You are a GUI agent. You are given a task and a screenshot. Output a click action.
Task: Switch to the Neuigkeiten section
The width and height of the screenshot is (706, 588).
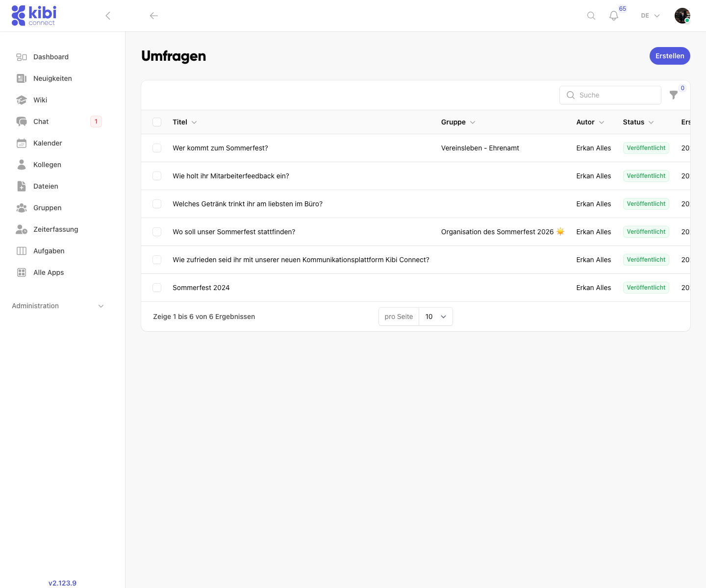click(52, 78)
